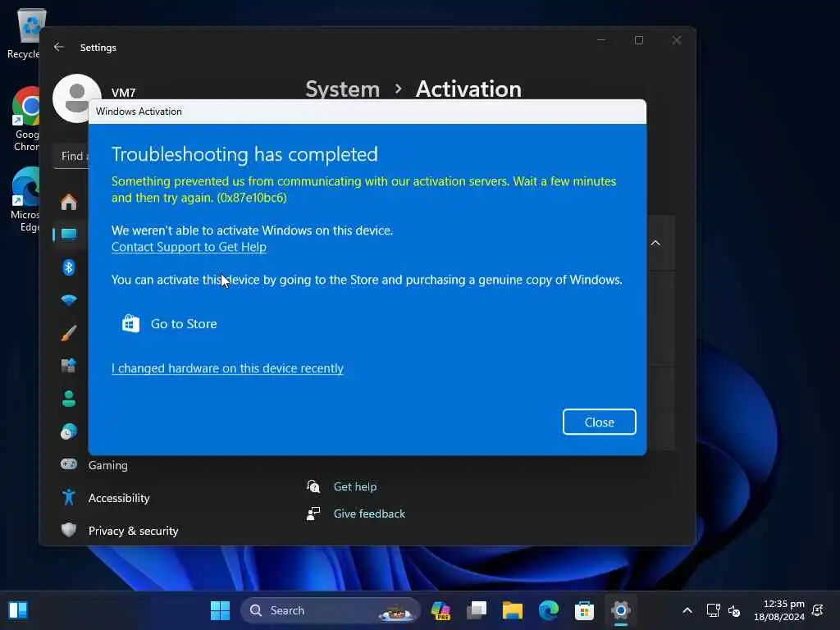
Task: Open Apps sidebar icon
Action: 69,366
